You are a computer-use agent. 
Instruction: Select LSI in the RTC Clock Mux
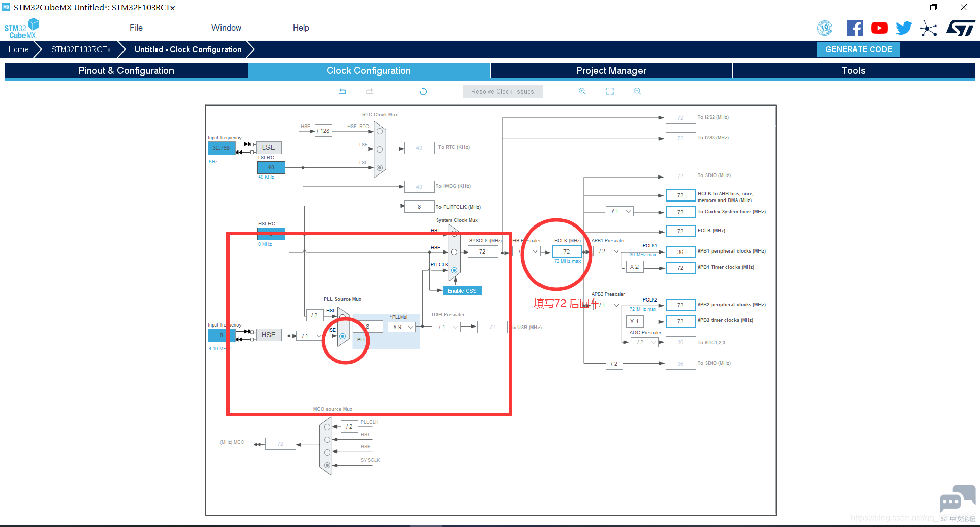pyautogui.click(x=380, y=168)
